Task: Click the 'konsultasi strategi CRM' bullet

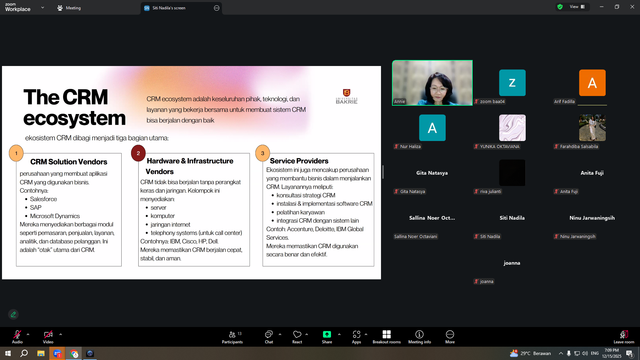Action: 306,195
